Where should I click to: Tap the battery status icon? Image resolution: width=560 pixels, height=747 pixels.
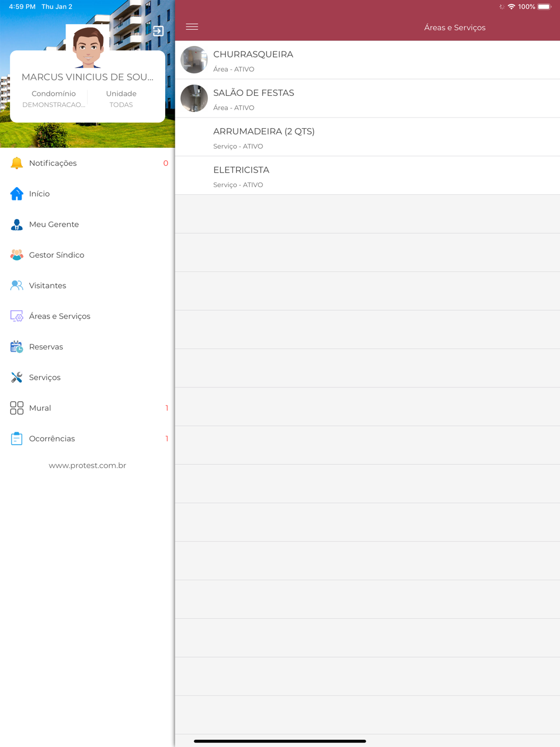pyautogui.click(x=545, y=7)
